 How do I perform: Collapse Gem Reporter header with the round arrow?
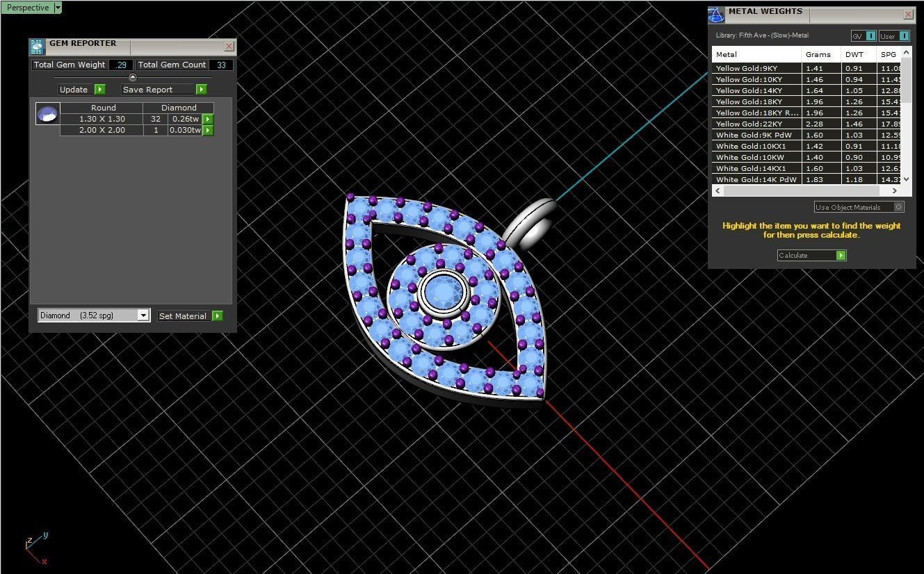coord(133,77)
